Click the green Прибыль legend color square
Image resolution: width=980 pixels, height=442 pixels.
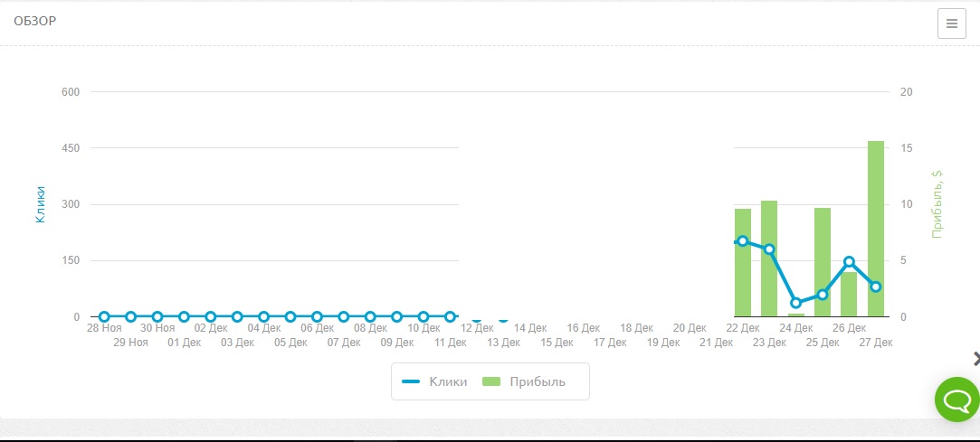coord(491,381)
